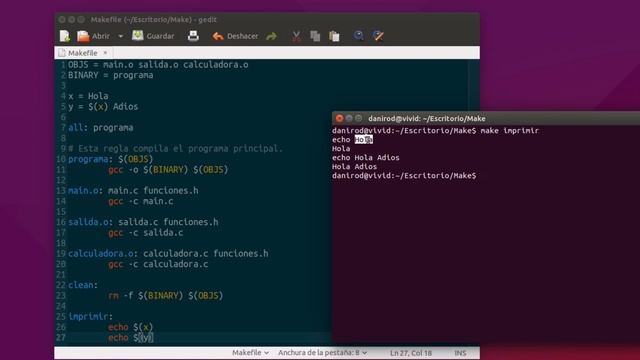The width and height of the screenshot is (640, 360).
Task: Close the Makefile tab with its x
Action: tap(105, 53)
